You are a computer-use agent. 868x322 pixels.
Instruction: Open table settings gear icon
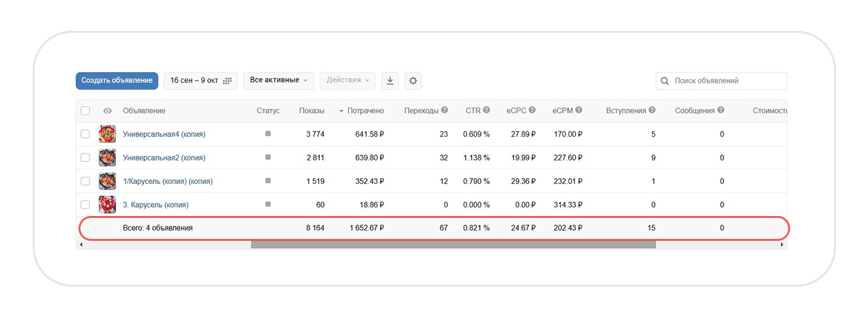pos(413,80)
